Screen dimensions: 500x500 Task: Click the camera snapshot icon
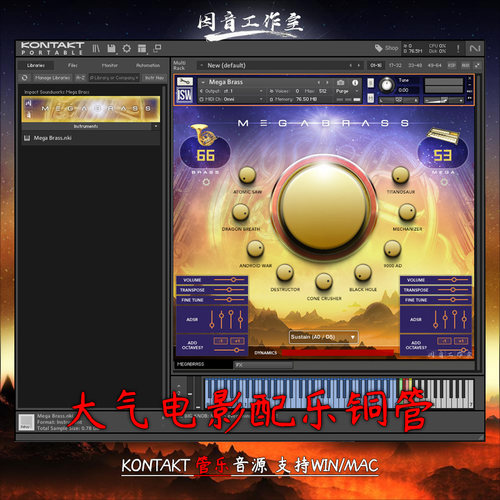(340, 82)
